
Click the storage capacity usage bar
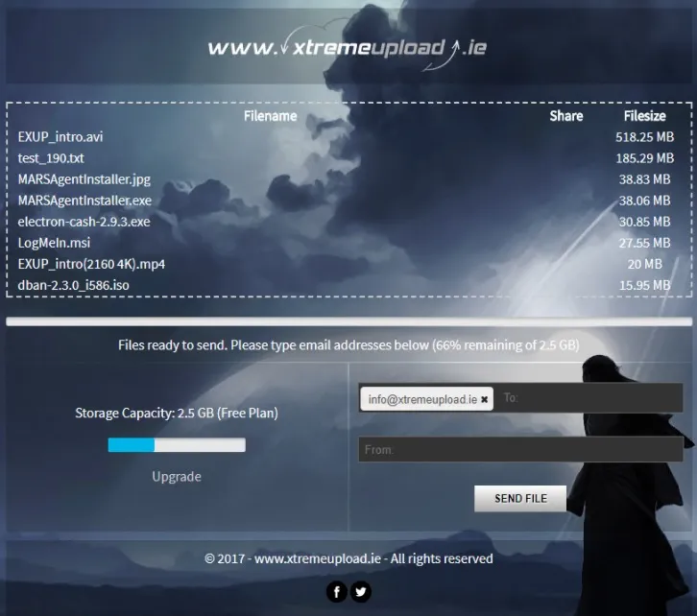177,445
